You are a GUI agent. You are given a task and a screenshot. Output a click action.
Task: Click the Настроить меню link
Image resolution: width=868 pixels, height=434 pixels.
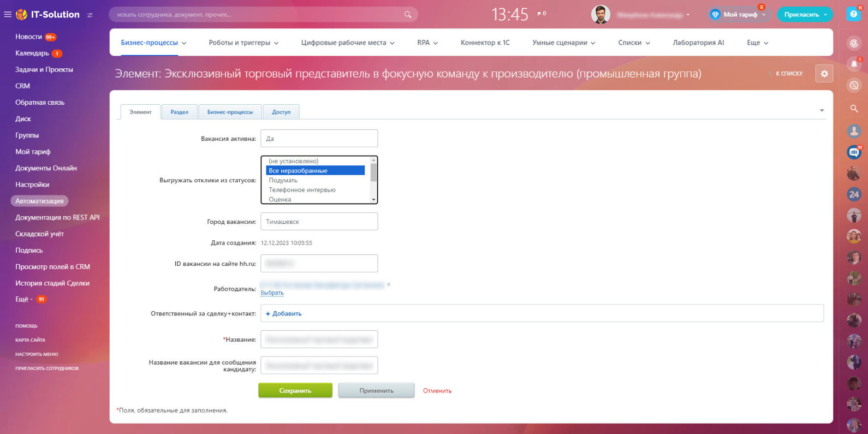(37, 354)
